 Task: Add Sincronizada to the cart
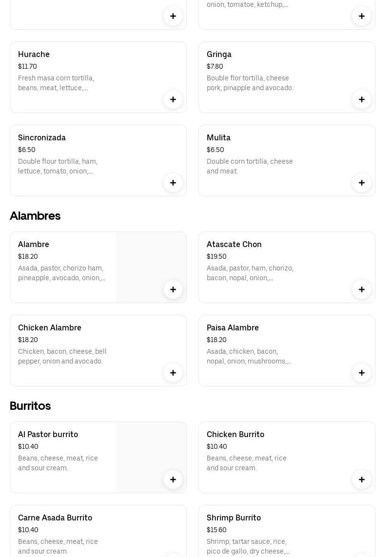click(x=173, y=183)
